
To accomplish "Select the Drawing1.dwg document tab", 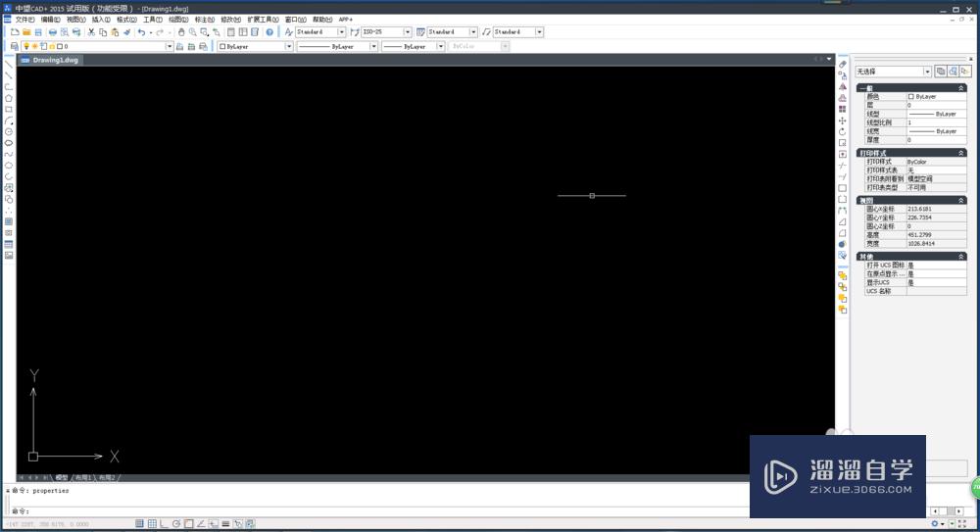I will pos(50,60).
